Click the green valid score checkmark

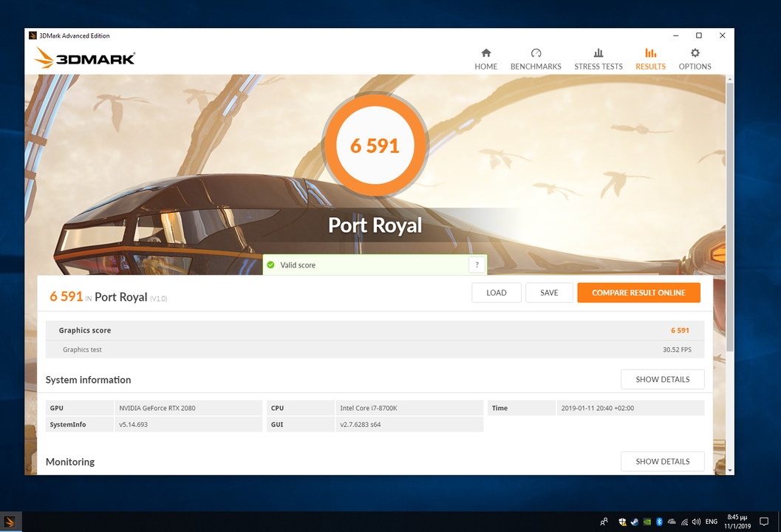(270, 265)
